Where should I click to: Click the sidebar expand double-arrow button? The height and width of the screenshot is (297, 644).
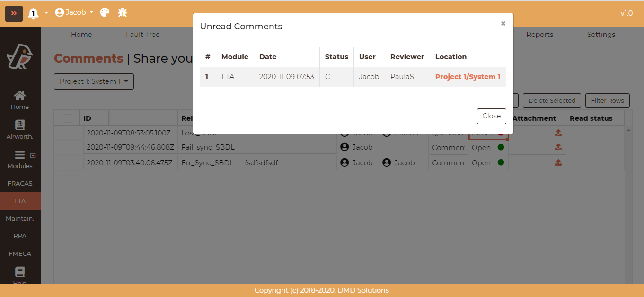click(x=14, y=13)
